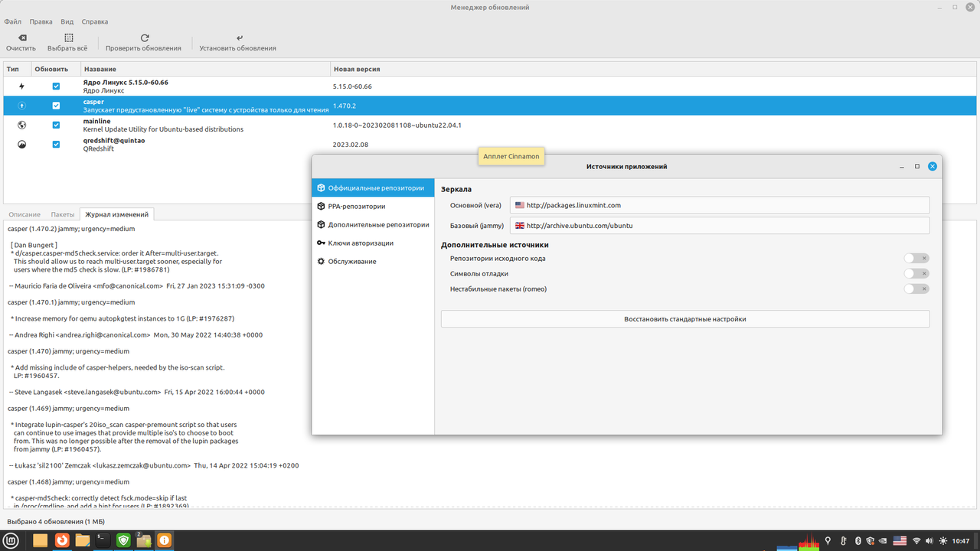980x551 pixels.
Task: Open Обслуживание section
Action: click(373, 261)
